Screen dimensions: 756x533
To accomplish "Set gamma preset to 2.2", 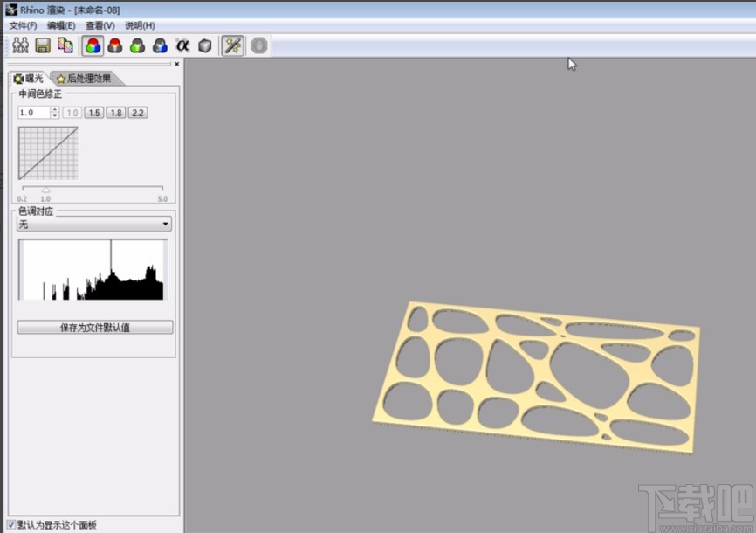I will point(137,113).
